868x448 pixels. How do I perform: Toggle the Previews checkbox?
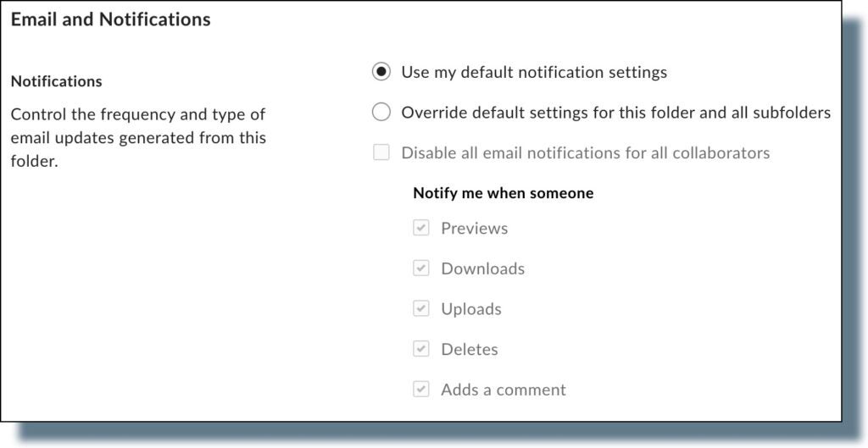[x=421, y=228]
